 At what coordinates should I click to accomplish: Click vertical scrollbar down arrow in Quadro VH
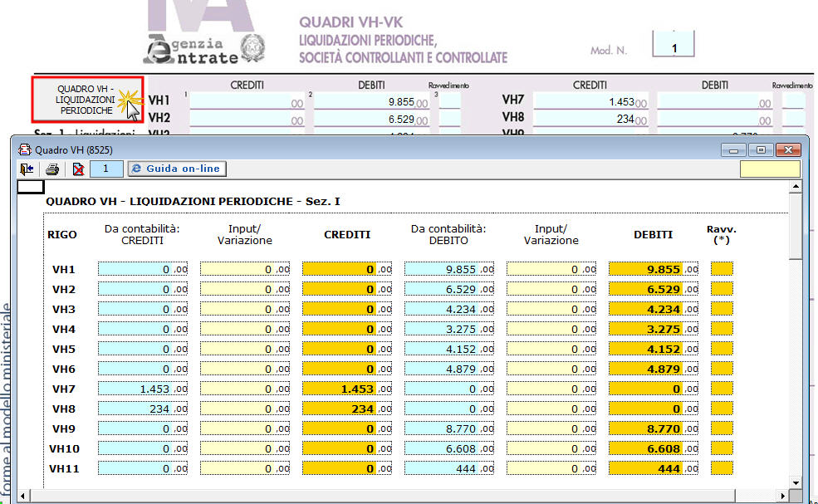point(796,482)
